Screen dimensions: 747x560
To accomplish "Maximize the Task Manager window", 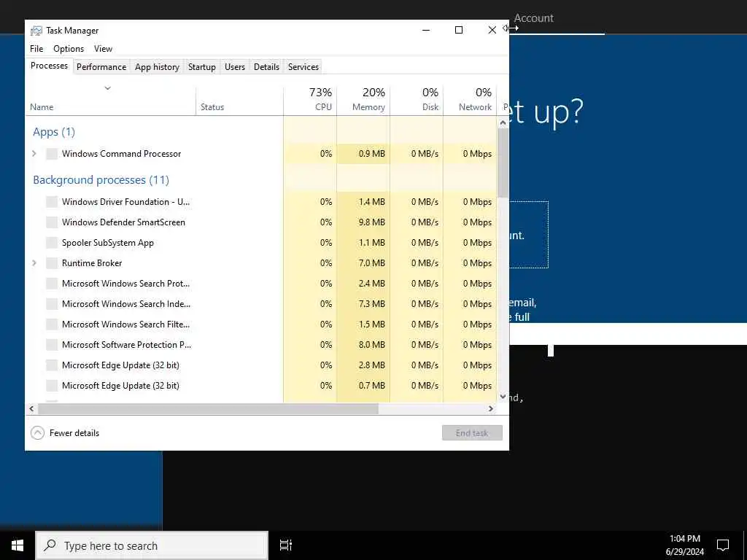I will tap(459, 30).
